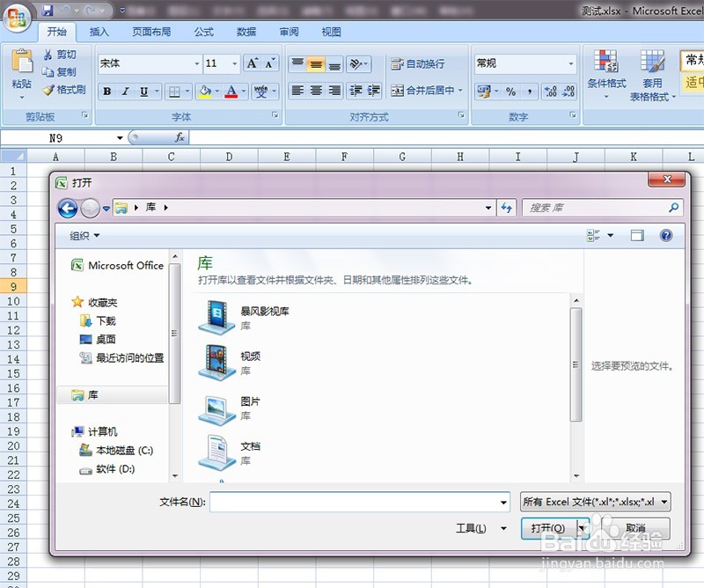Copy selection using the Copy icon
The height and width of the screenshot is (588, 704).
[x=48, y=72]
